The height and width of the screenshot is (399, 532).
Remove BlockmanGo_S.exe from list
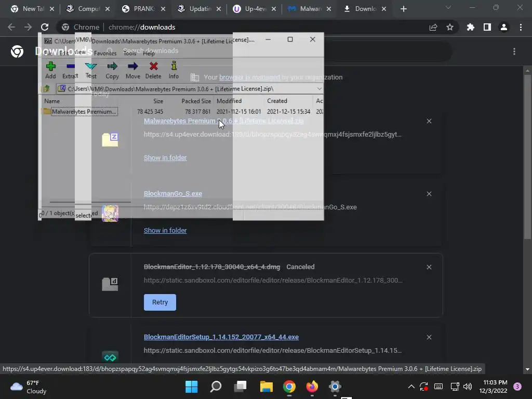point(429,194)
